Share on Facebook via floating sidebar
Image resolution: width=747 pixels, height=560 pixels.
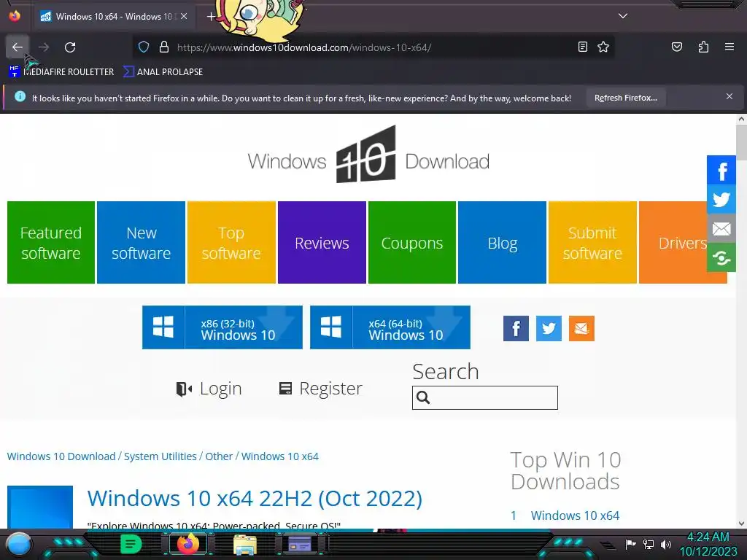coord(721,170)
